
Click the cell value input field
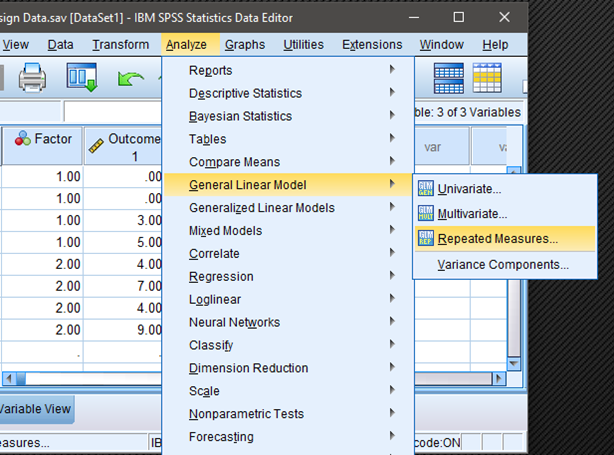coord(113,112)
